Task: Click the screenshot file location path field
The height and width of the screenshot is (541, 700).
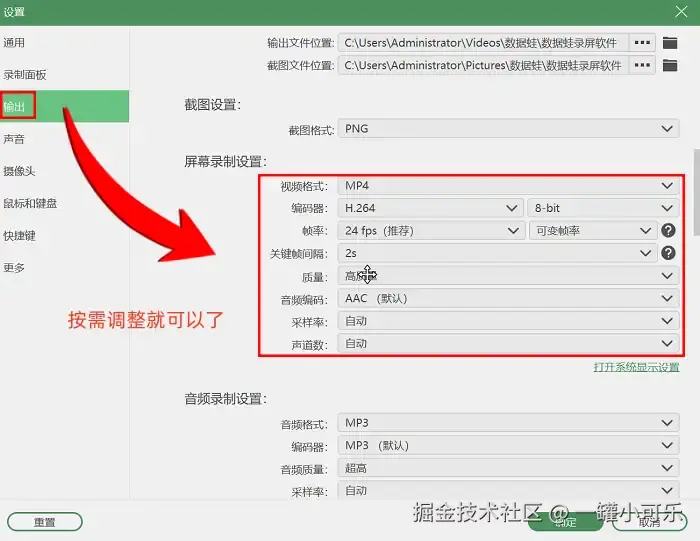Action: pos(483,65)
